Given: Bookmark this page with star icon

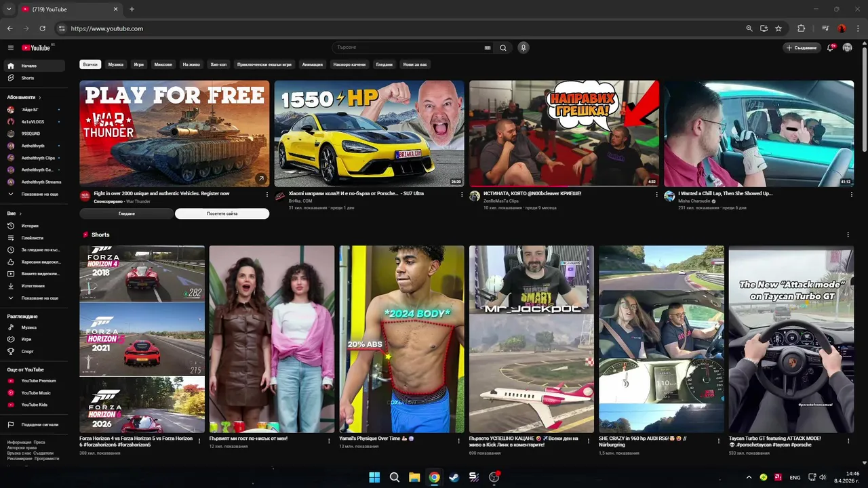Looking at the screenshot, I should click(778, 28).
